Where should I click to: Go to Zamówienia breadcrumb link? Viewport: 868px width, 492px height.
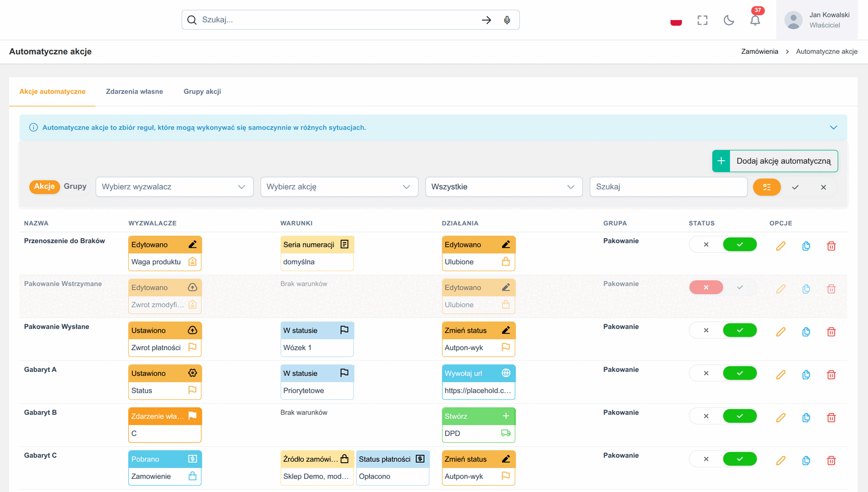click(760, 51)
